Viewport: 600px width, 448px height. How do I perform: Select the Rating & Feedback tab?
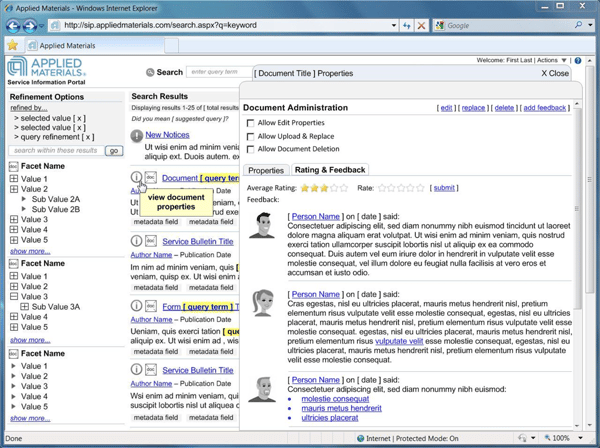click(x=330, y=170)
